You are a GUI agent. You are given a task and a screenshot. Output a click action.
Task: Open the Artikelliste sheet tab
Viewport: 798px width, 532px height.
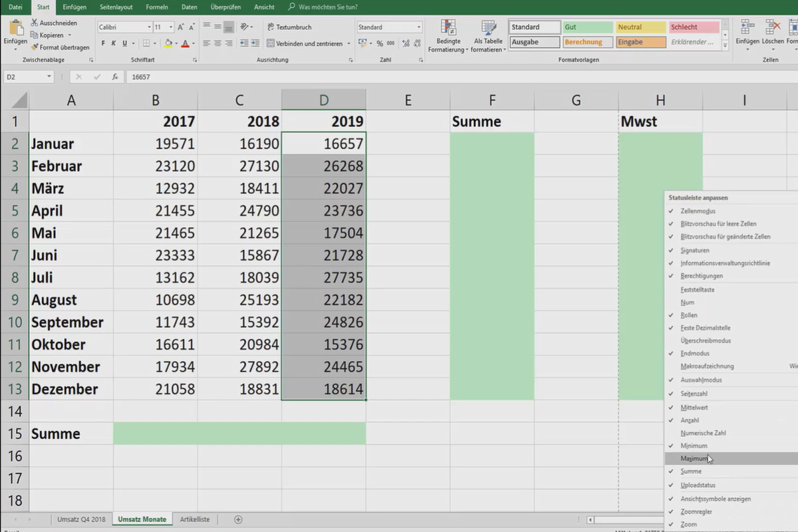click(x=194, y=519)
